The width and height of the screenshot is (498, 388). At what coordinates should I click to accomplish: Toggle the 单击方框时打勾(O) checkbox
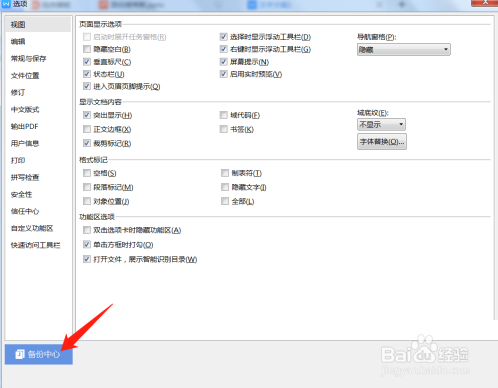[x=87, y=245]
